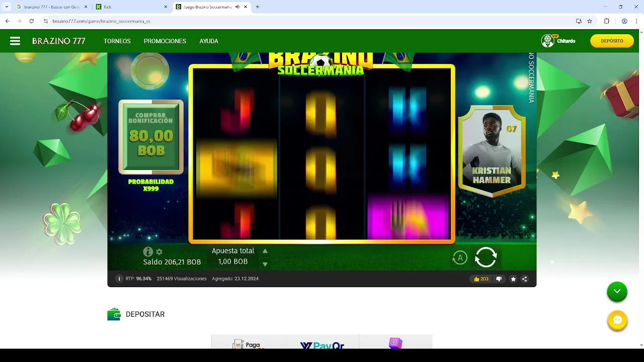Viewport: 644px width, 362px height.
Task: Click the yellow DEPÓSITO button
Action: 612,41
